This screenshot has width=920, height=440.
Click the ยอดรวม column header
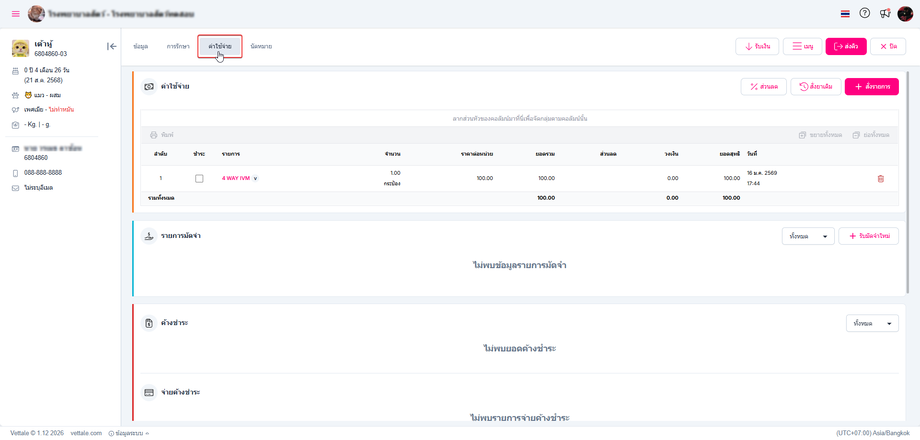pos(545,154)
